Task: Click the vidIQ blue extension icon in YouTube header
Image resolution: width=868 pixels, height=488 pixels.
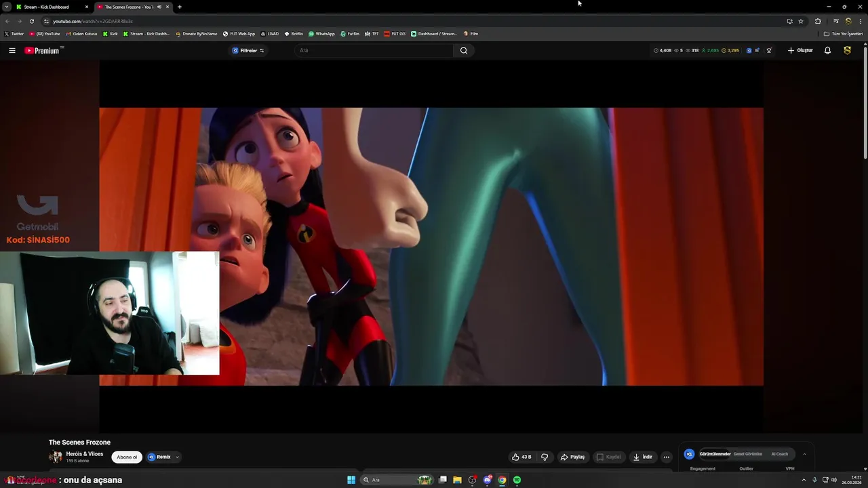Action: [x=749, y=50]
